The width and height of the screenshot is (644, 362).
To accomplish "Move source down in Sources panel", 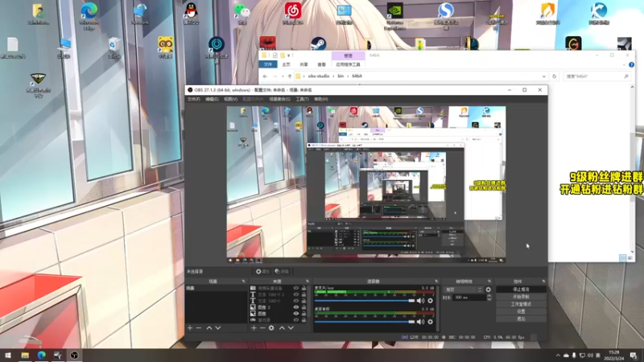I will coord(291,328).
